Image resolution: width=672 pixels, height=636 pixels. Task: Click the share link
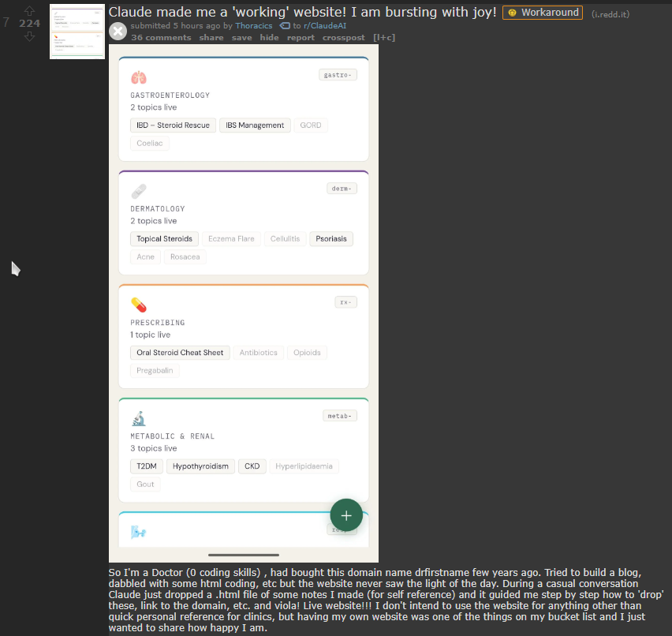pos(211,37)
